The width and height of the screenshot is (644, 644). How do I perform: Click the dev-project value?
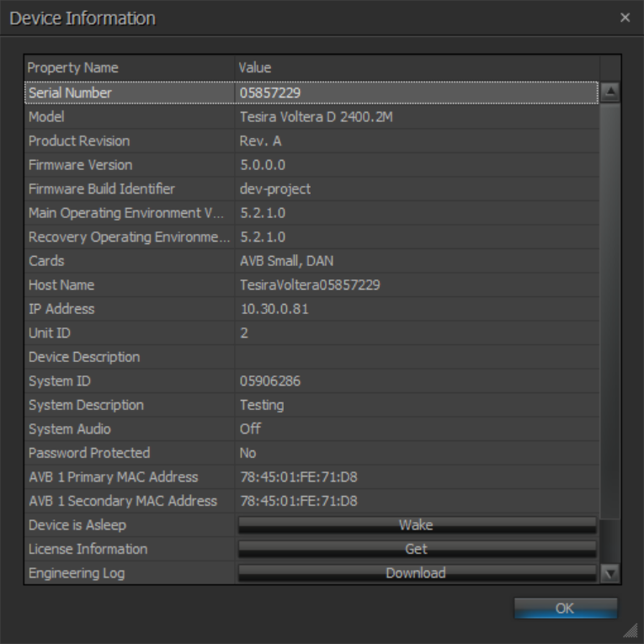click(x=274, y=189)
